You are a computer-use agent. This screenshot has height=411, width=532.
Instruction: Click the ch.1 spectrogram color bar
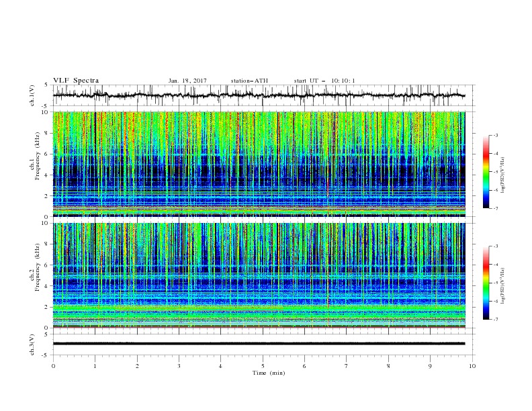486,171
